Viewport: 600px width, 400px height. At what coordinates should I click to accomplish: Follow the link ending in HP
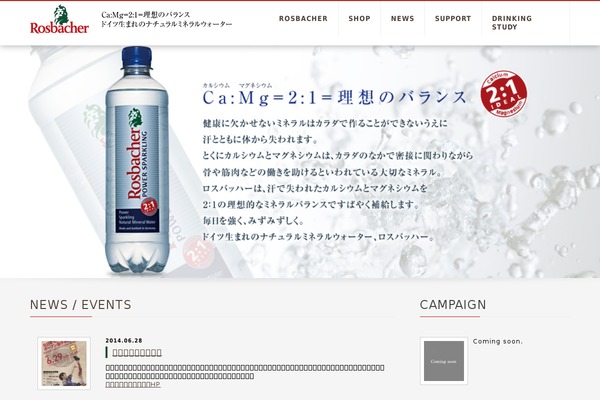(x=133, y=384)
